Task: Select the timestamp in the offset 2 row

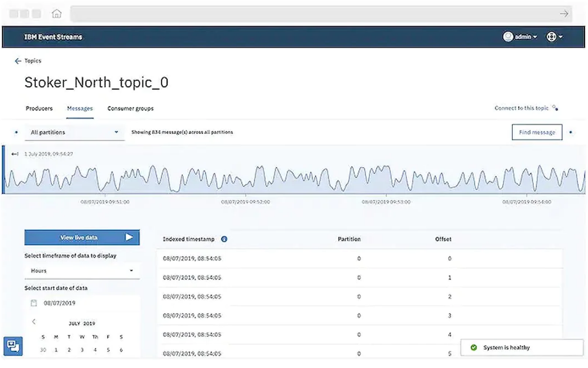Action: [192, 297]
